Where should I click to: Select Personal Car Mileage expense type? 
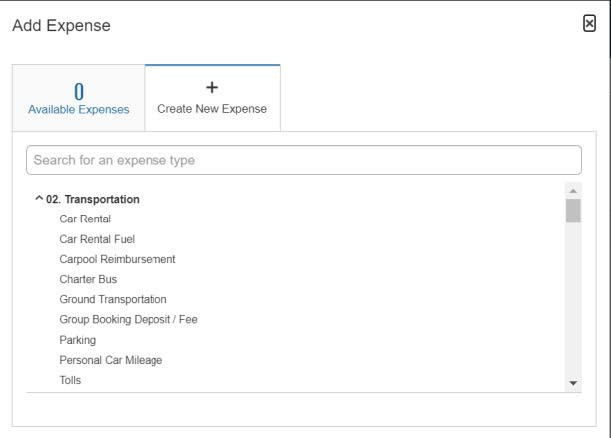pyautogui.click(x=110, y=359)
